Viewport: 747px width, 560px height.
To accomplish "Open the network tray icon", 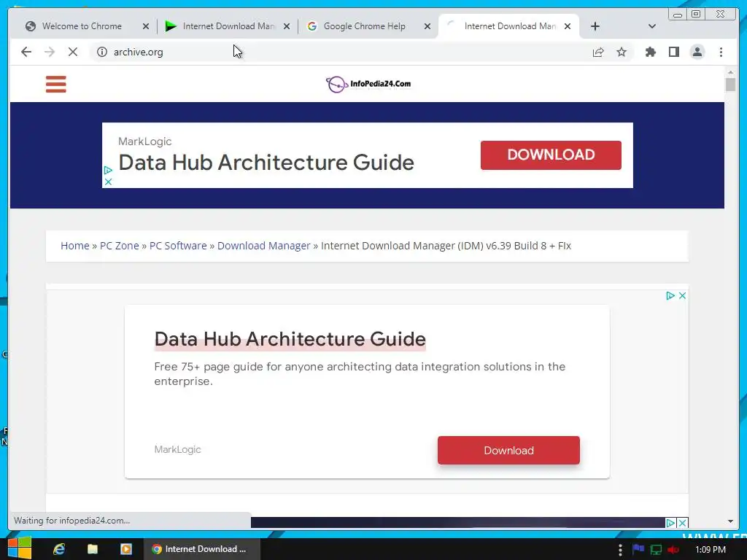I will point(656,550).
